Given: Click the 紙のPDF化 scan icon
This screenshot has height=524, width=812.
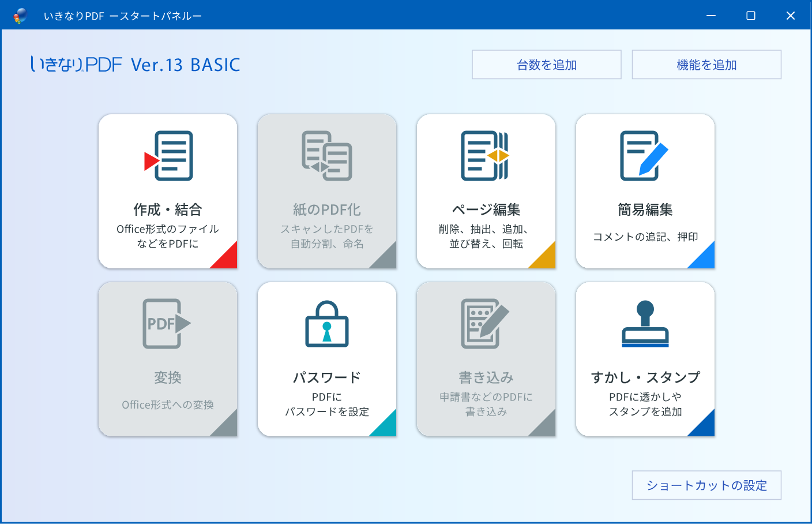Looking at the screenshot, I should [x=327, y=156].
